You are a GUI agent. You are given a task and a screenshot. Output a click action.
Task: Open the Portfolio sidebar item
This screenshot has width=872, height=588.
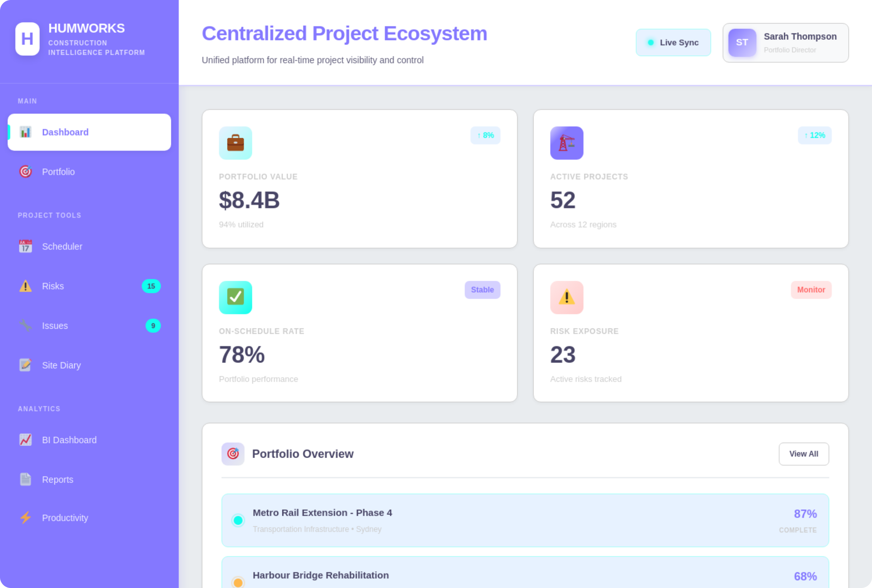coord(58,172)
